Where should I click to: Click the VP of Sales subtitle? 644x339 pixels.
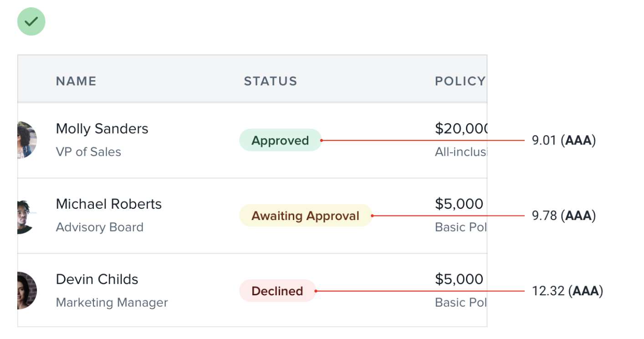[x=88, y=152]
